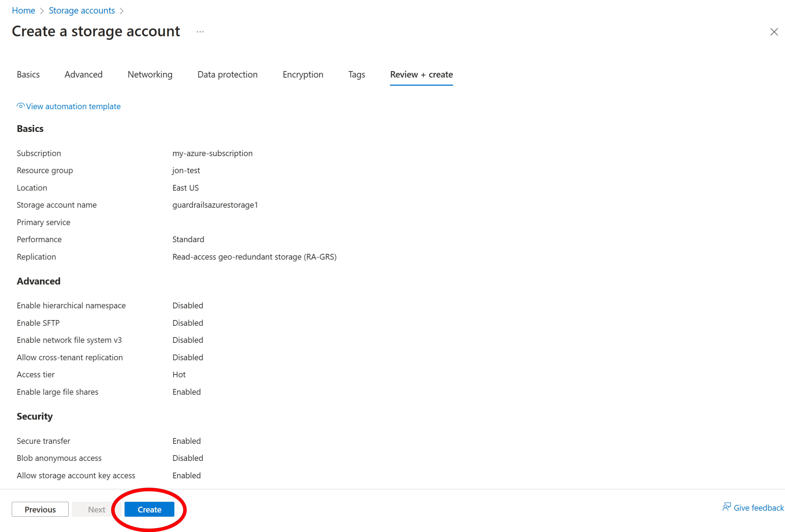Open the Data protection tab

227,75
